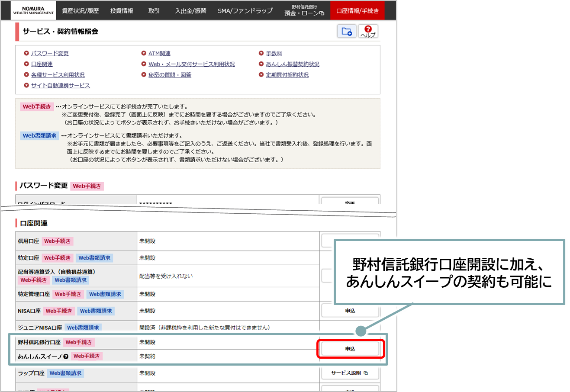Click the あんしんスイープ question mark icon
This screenshot has height=392, width=570.
[66, 357]
